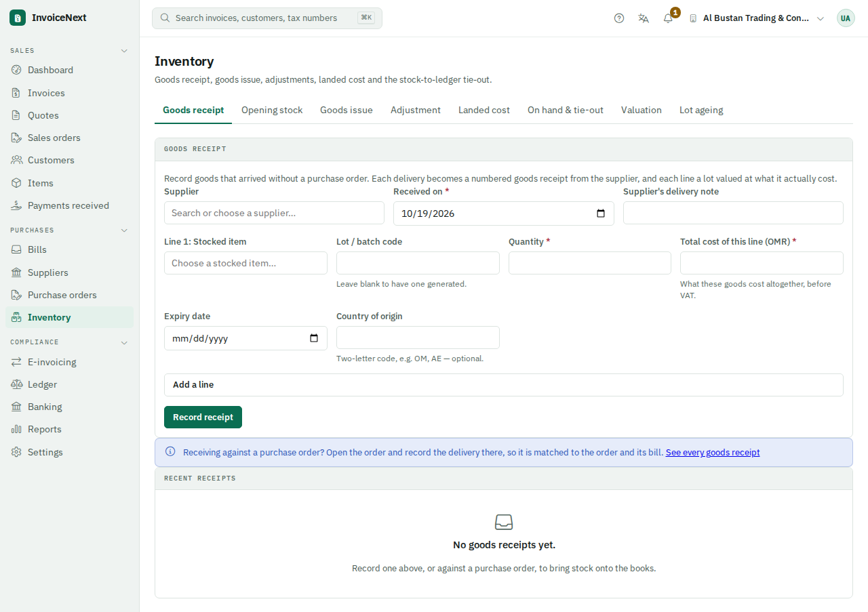The image size is (868, 612).
Task: Collapse the Sales section chevron
Action: click(124, 51)
